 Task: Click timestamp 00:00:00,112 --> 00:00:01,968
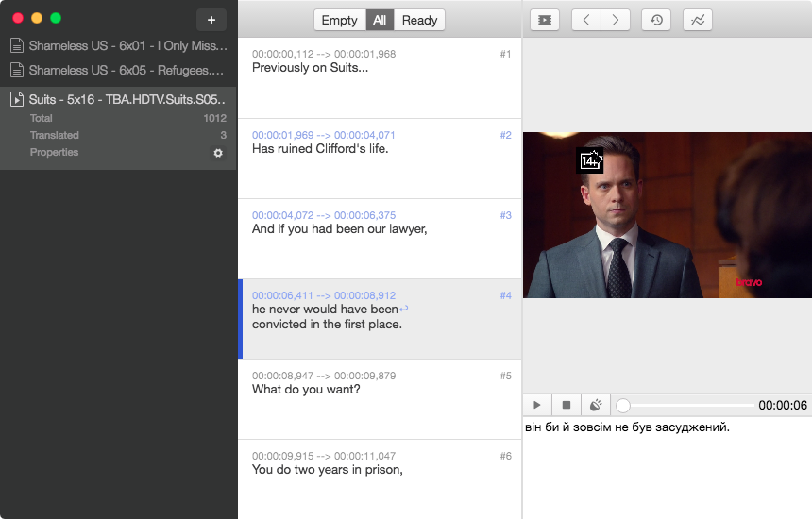coord(324,54)
